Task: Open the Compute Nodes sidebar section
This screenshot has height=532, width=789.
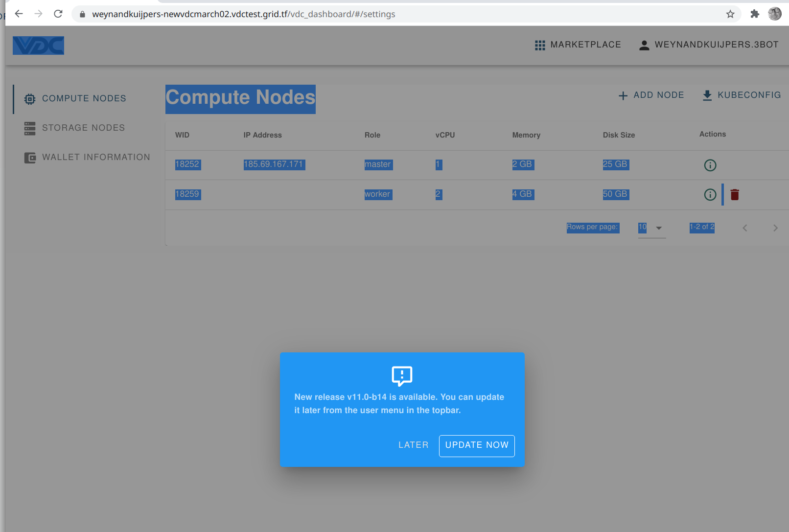Action: click(x=84, y=98)
